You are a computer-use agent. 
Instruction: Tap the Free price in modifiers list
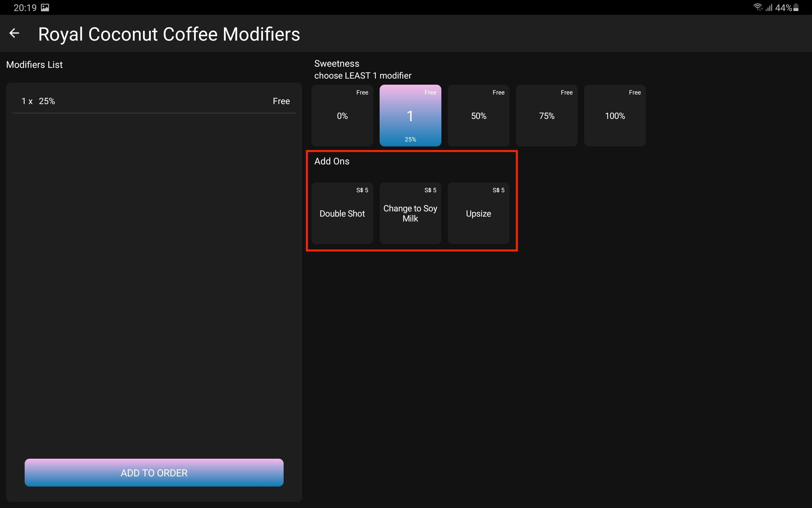[x=281, y=101]
